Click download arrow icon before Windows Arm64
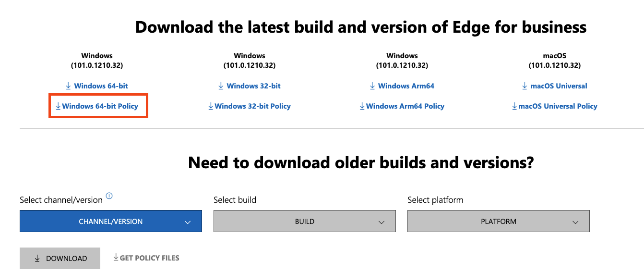 tap(372, 86)
